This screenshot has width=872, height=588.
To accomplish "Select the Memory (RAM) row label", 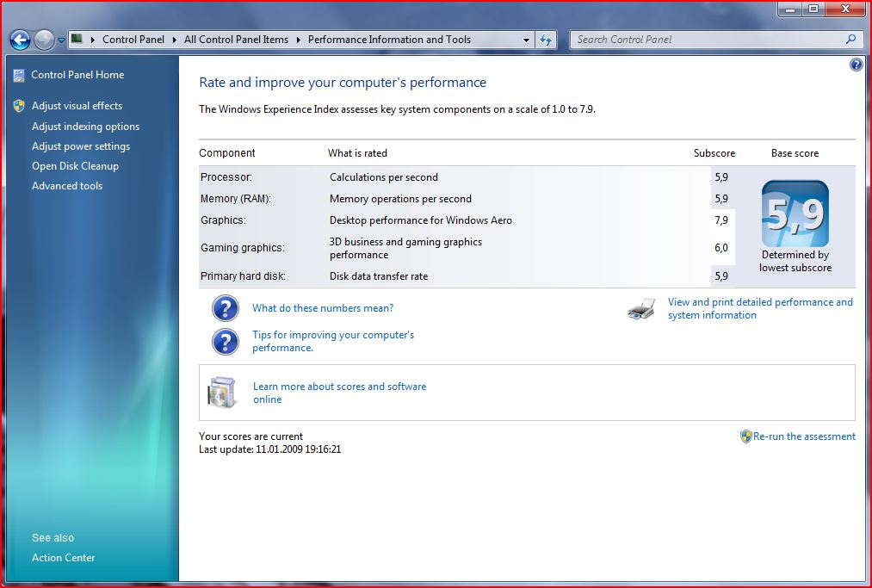I will pos(236,199).
